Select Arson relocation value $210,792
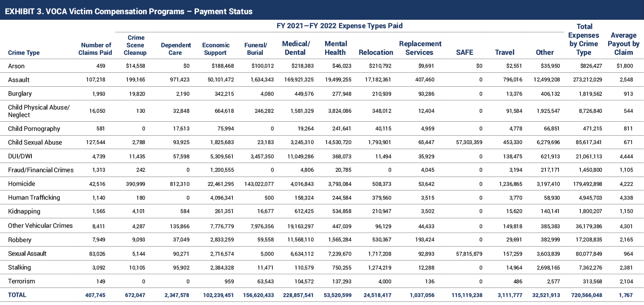The height and width of the screenshot is (305, 644). point(380,66)
